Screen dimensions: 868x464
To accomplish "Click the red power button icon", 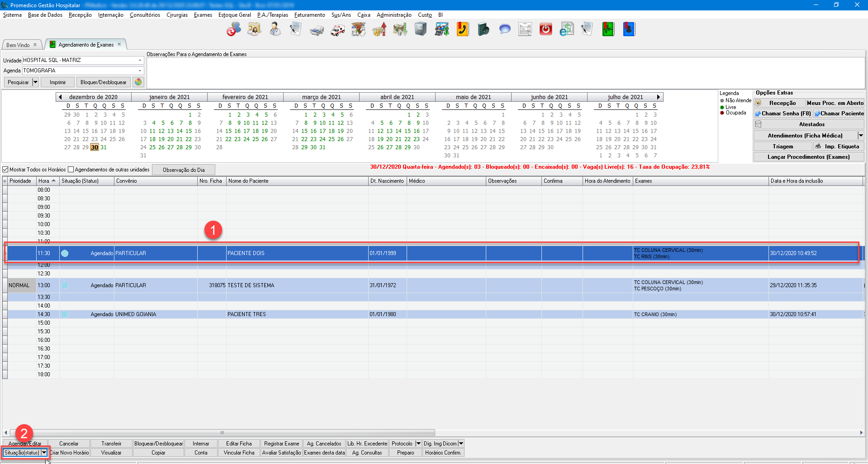I will [x=545, y=30].
